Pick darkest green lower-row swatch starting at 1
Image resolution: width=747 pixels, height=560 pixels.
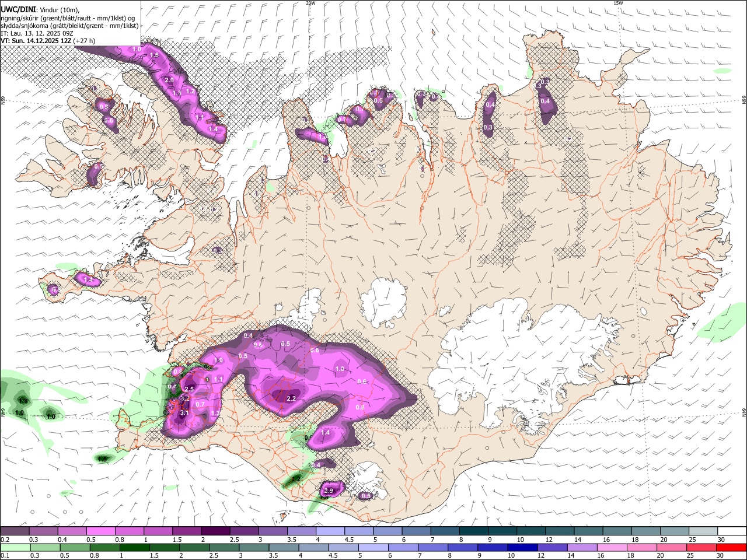[x=134, y=548]
